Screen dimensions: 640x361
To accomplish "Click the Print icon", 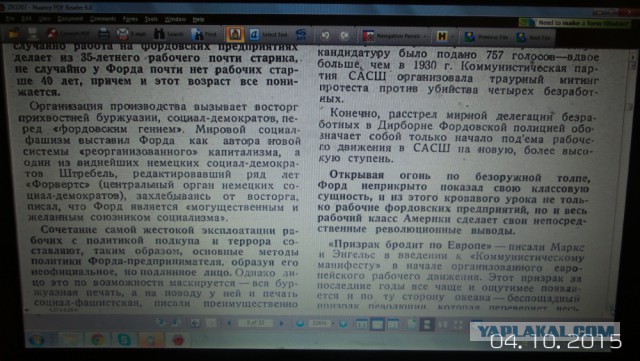I will click(x=104, y=33).
